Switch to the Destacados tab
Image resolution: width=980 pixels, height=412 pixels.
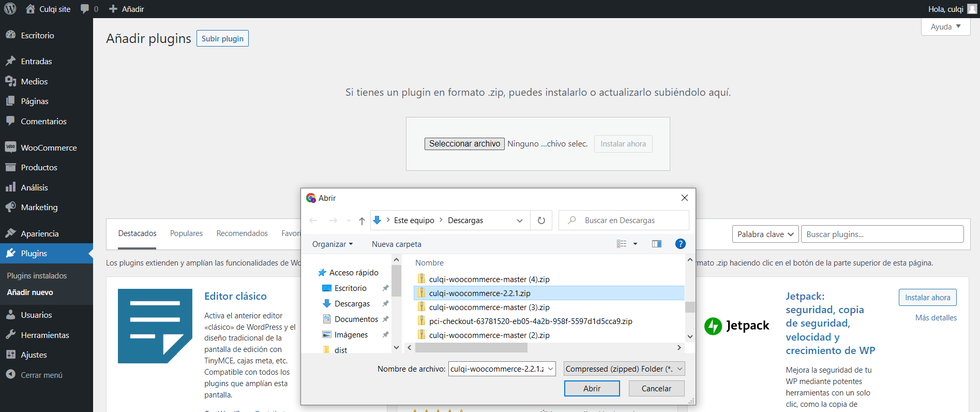pos(137,233)
